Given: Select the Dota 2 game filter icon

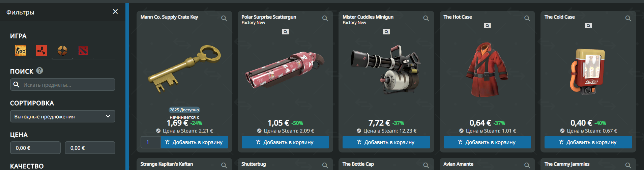Looking at the screenshot, I should [x=83, y=51].
